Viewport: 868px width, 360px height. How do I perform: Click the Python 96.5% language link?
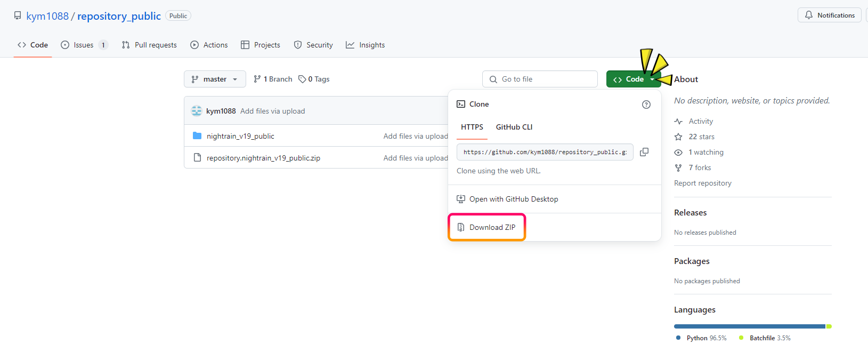pos(701,338)
